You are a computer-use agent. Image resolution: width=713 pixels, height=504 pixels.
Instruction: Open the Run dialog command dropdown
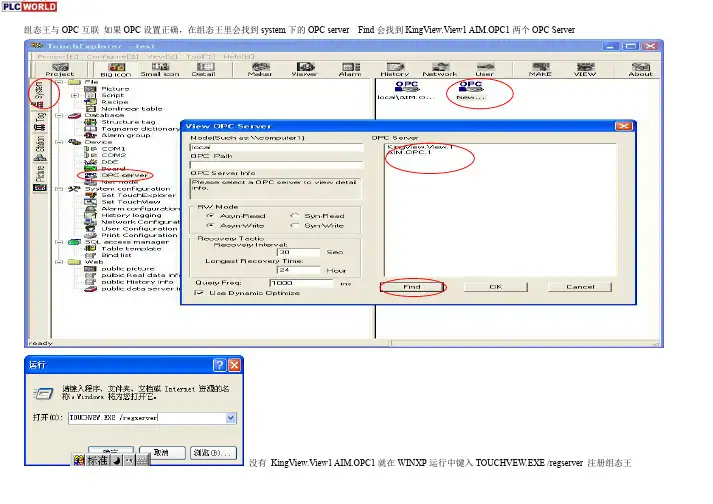tap(232, 418)
